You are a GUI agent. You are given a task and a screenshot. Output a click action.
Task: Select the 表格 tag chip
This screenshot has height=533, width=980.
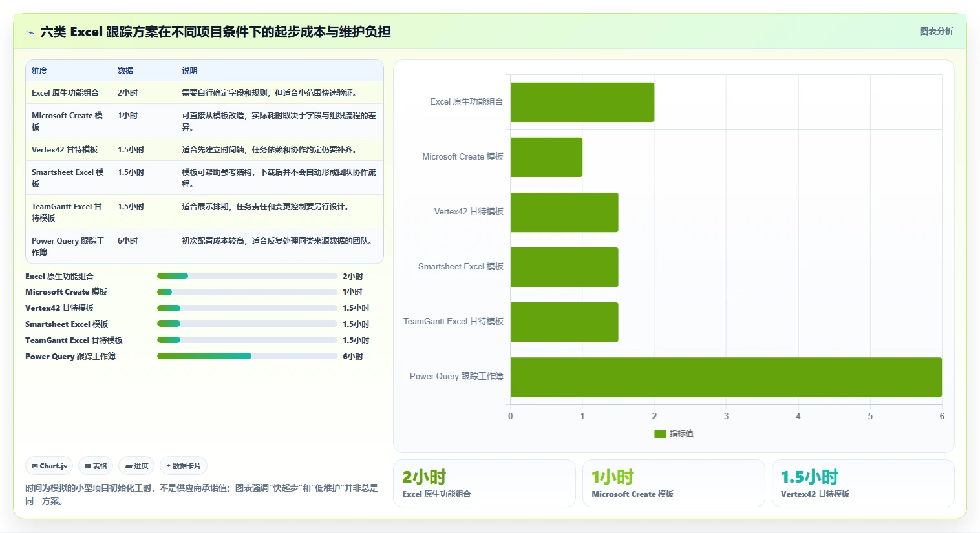tap(96, 466)
